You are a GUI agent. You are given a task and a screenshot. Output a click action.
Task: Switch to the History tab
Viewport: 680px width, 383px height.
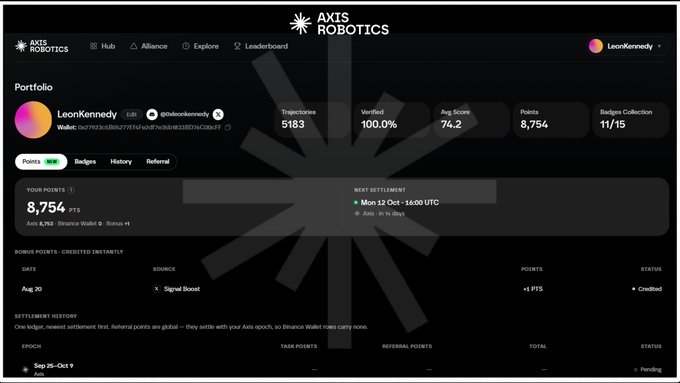click(121, 161)
